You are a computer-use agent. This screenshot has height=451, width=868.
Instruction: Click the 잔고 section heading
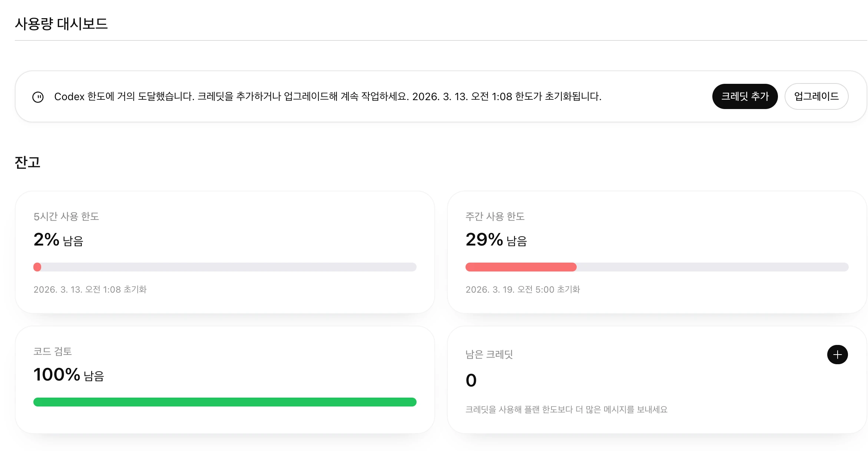[27, 162]
